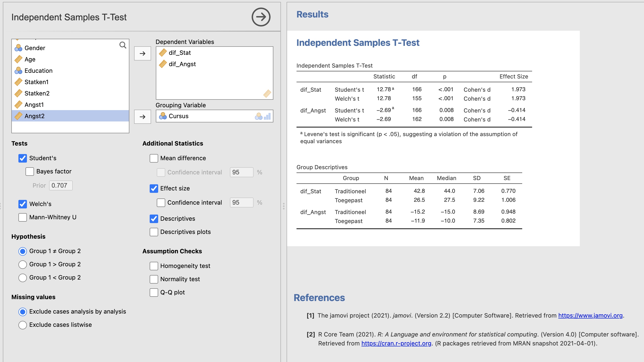
Task: Click the collapse options arrow circle icon
Action: (x=261, y=17)
